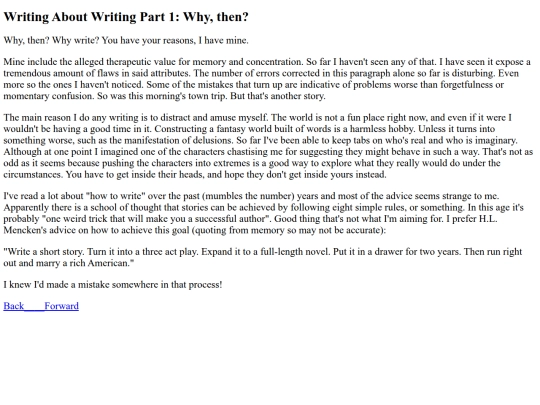Click the Back link

(14, 306)
